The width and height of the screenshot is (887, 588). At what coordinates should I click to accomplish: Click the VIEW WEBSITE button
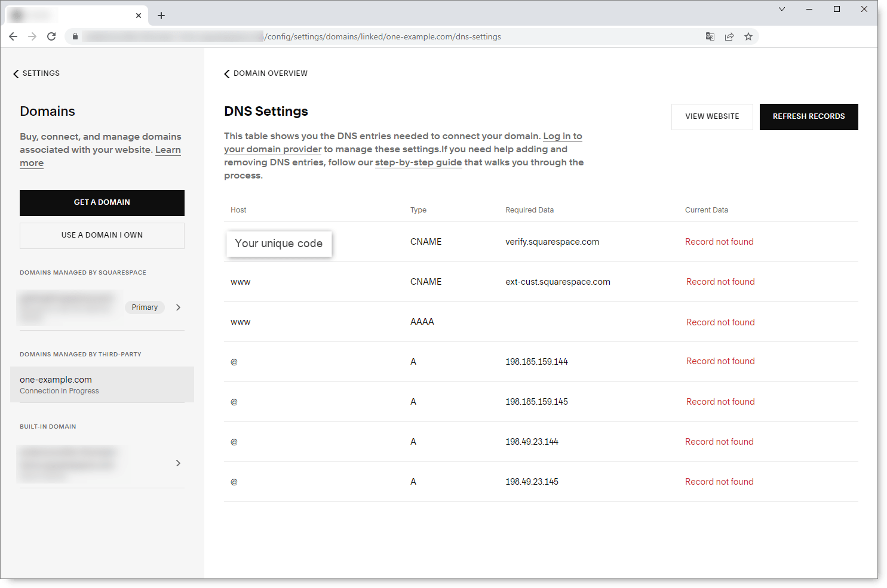click(x=712, y=116)
